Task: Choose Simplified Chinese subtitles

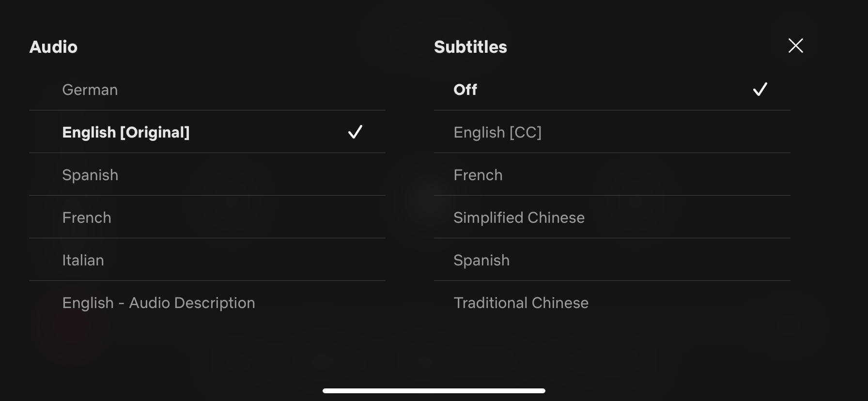Action: [x=519, y=217]
